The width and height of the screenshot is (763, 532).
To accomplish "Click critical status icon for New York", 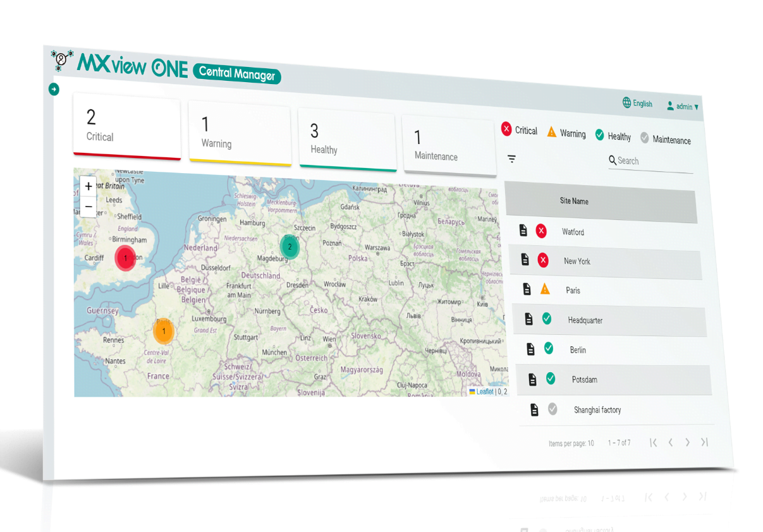I will click(543, 260).
